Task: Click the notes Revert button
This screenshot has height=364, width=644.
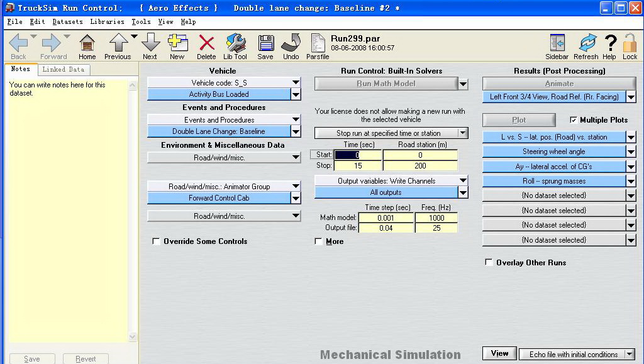Action: click(x=86, y=359)
